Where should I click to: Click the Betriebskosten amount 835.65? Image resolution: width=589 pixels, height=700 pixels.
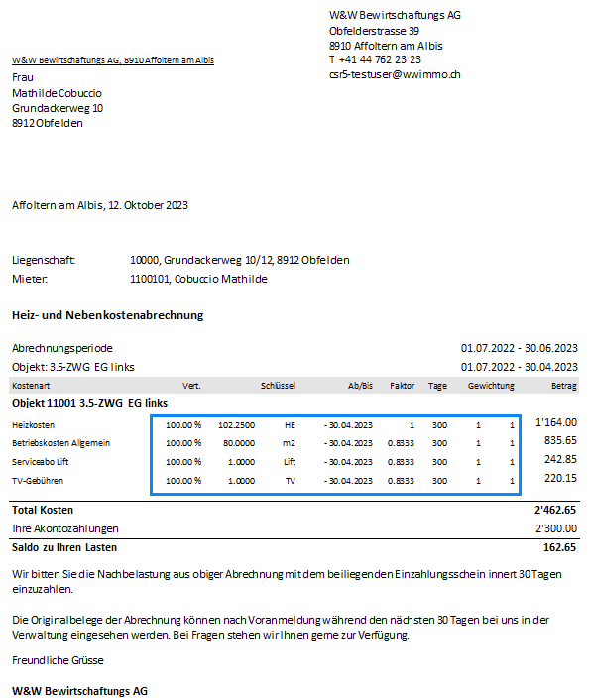point(561,440)
